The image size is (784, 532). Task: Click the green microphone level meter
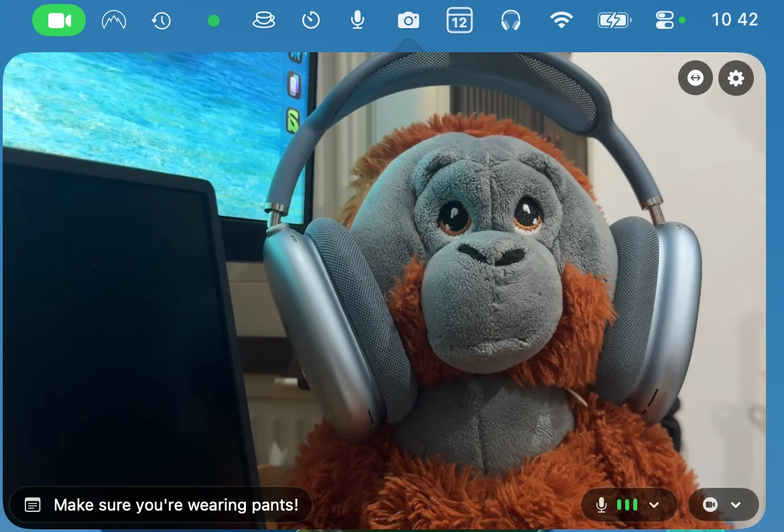tap(627, 505)
